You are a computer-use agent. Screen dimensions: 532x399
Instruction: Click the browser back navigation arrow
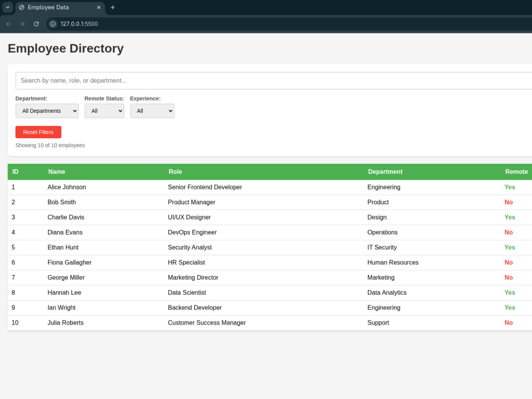tap(9, 24)
